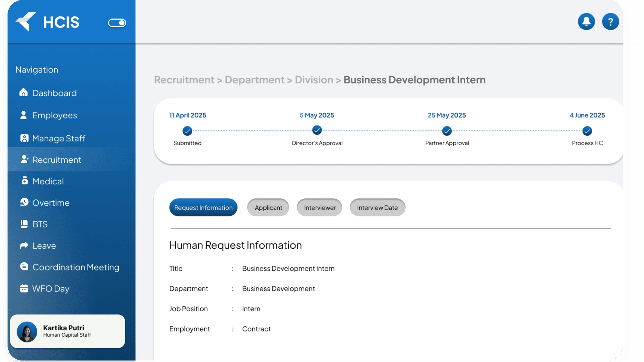Open the Interviewer tab
644x362 pixels.
[319, 207]
